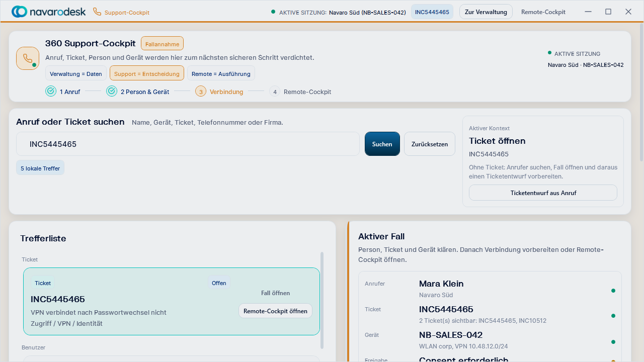Click the Remote = Ausführung chip
644x362 pixels.
[221, 73]
